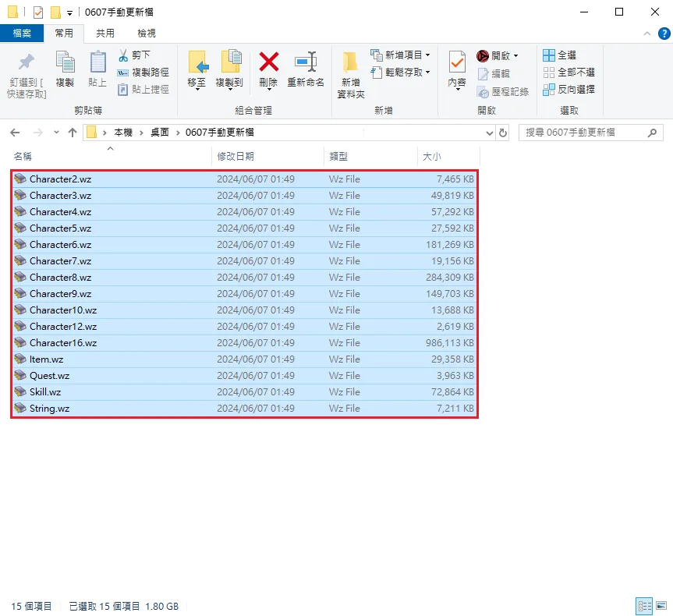Switch to large icons view in status bar

pos(661,606)
